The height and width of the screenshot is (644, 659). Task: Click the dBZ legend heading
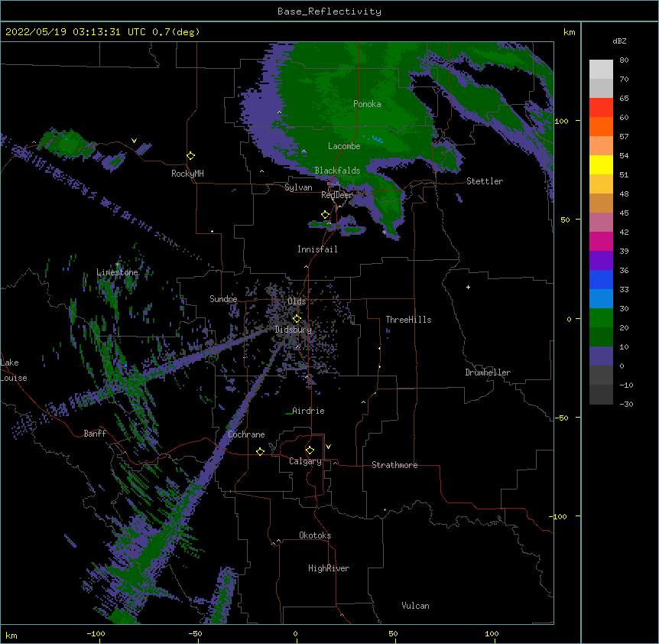coord(619,41)
